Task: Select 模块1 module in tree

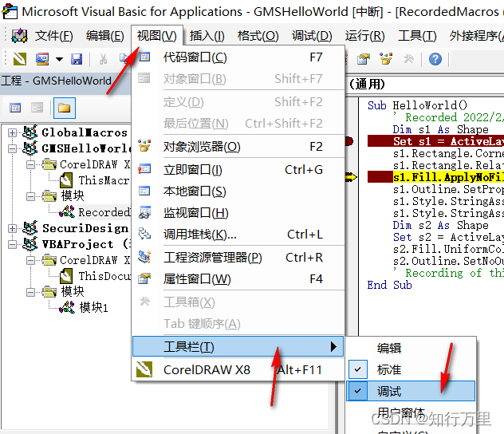Action: pyautogui.click(x=93, y=308)
